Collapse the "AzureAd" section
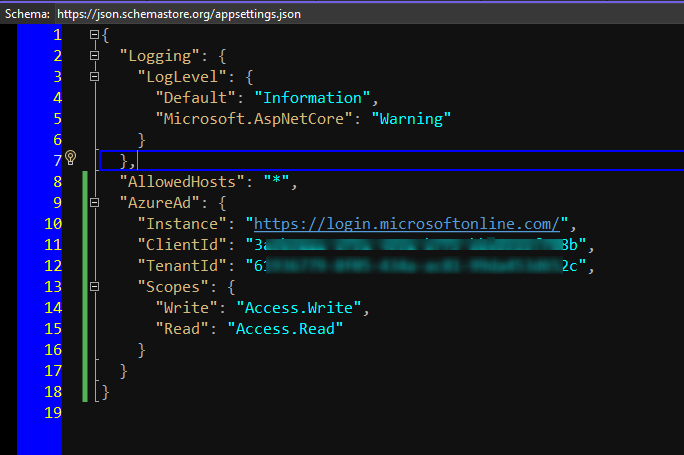684x455 pixels. (x=95, y=202)
